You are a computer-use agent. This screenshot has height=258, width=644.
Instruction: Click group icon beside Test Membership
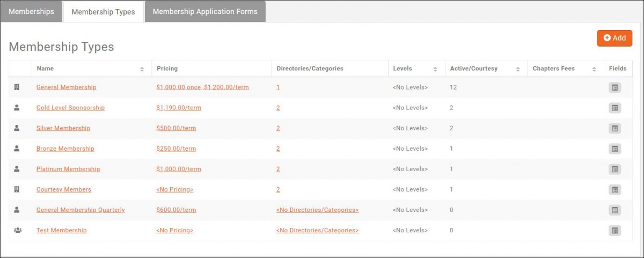[17, 230]
